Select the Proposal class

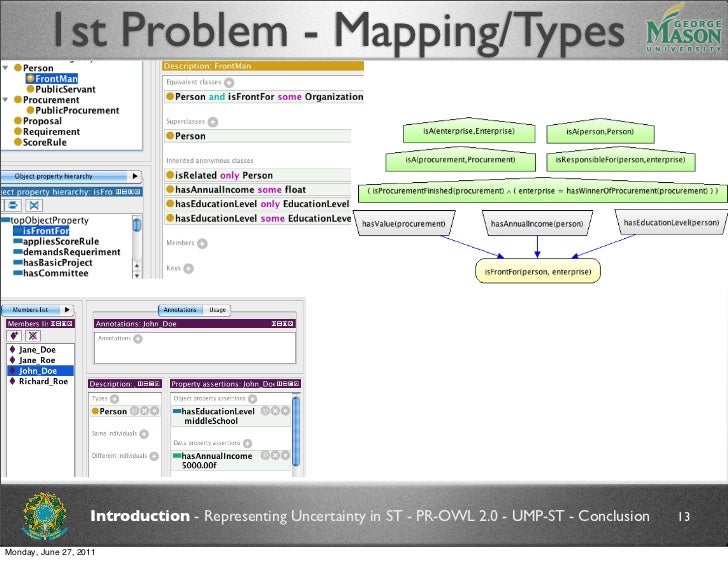[42, 121]
